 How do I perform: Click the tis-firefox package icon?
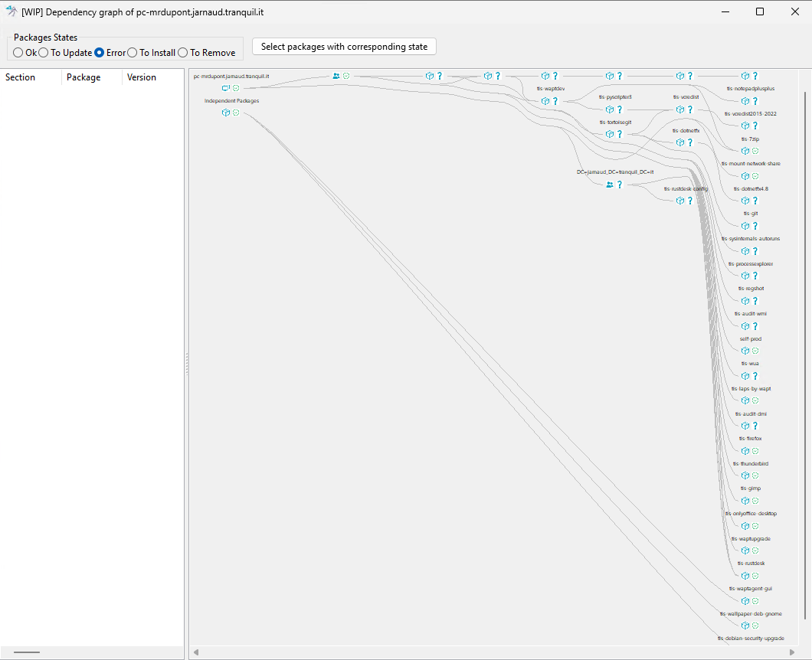click(x=745, y=451)
